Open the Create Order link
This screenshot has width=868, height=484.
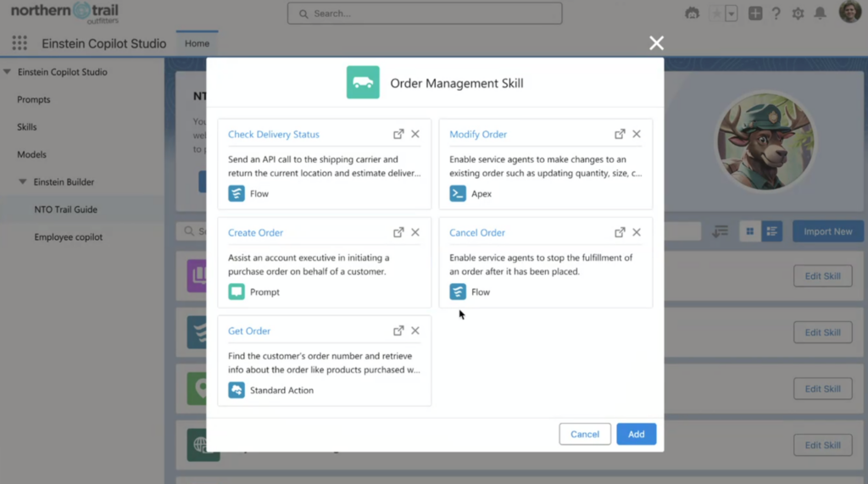click(x=255, y=232)
